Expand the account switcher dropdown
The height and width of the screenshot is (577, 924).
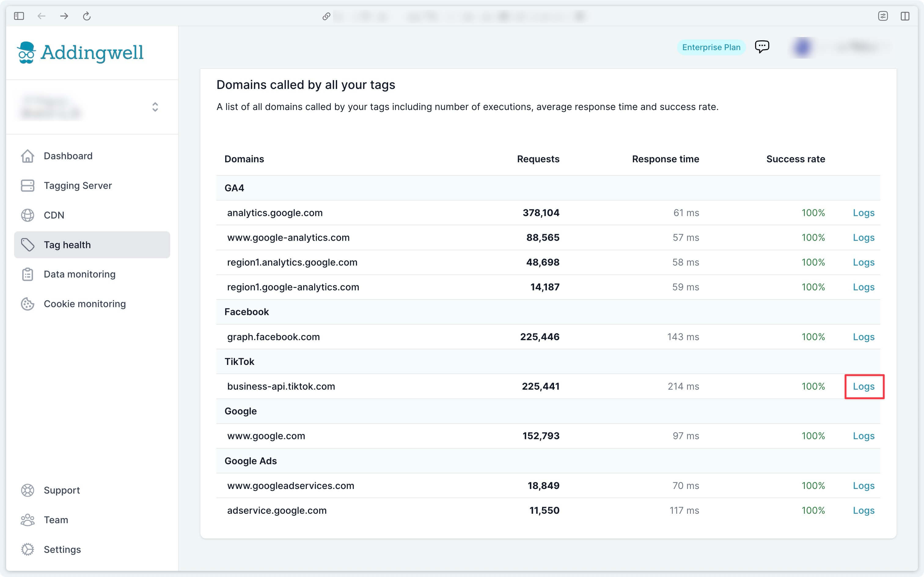[x=155, y=106]
